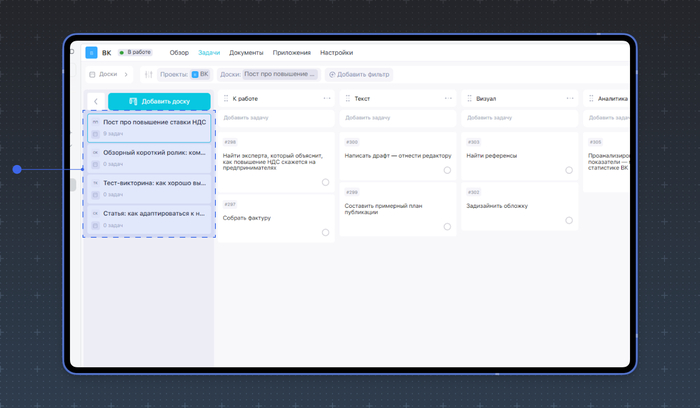Open the three-dots menu of Текст column

click(x=448, y=99)
